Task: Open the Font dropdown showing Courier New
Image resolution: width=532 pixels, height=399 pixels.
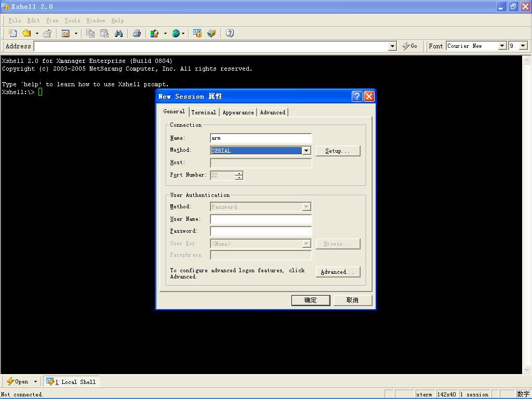Action: click(x=502, y=46)
